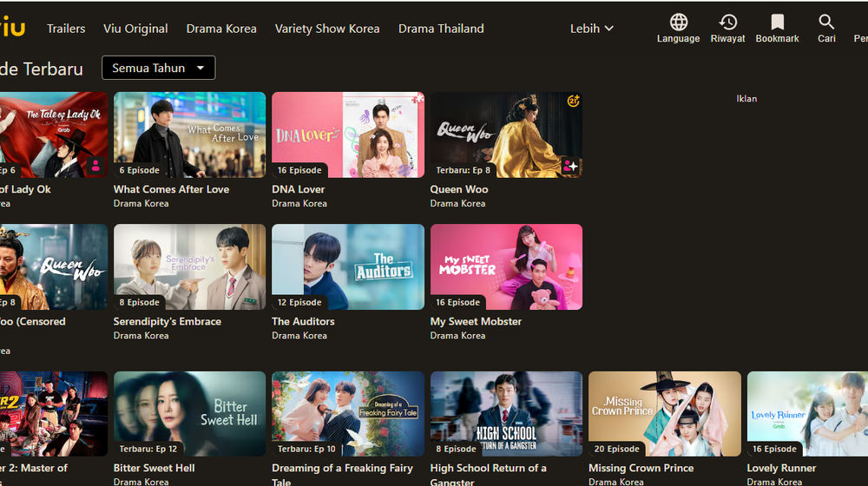868x486 pixels.
Task: Click the 21+ badge on Queen Woo
Action: pos(573,101)
